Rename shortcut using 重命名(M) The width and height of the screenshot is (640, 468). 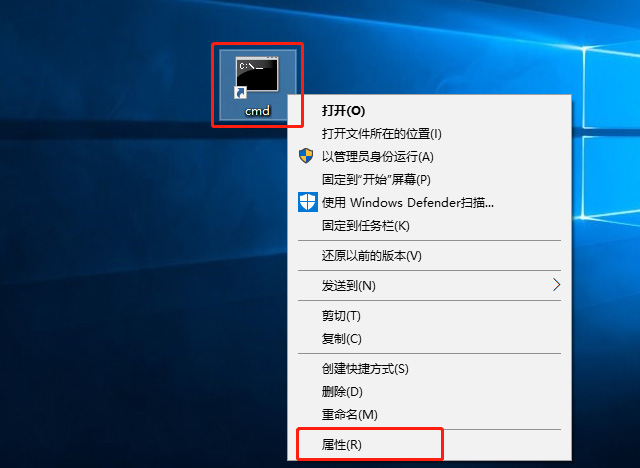point(349,414)
